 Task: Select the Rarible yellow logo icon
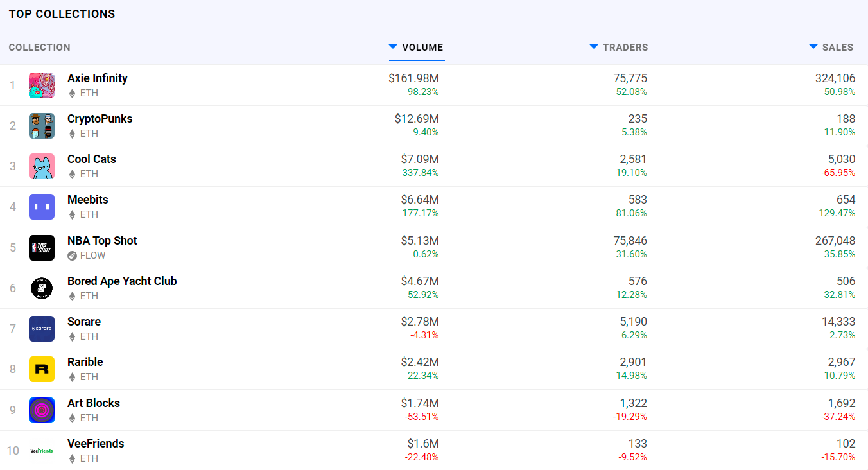point(42,369)
